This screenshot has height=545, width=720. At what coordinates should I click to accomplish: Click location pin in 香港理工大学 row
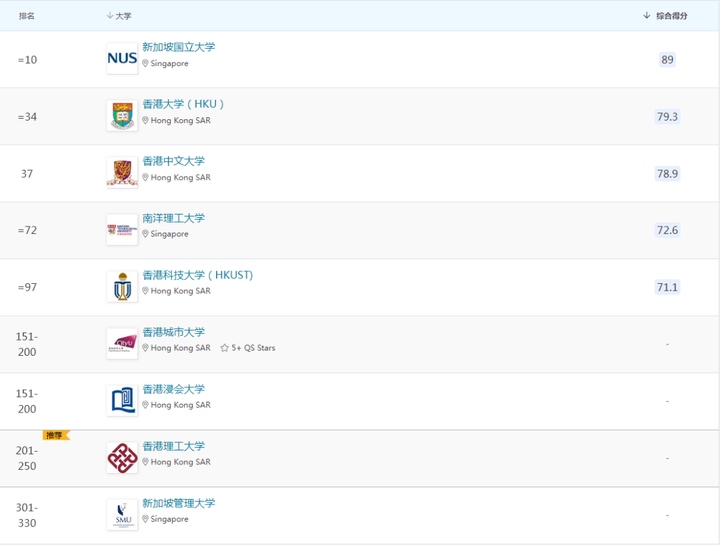pyautogui.click(x=145, y=462)
